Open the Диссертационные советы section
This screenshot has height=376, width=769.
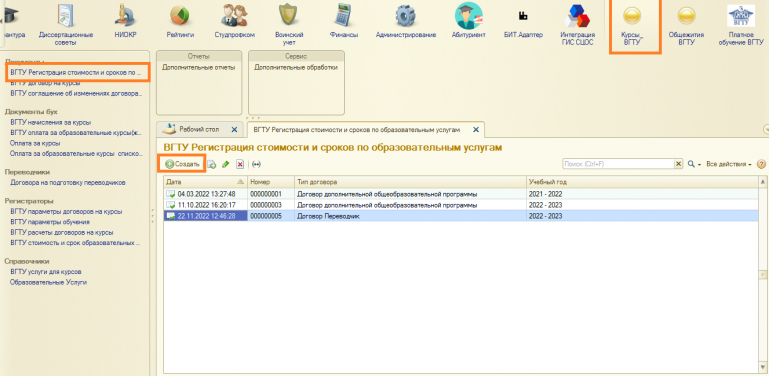tap(66, 25)
